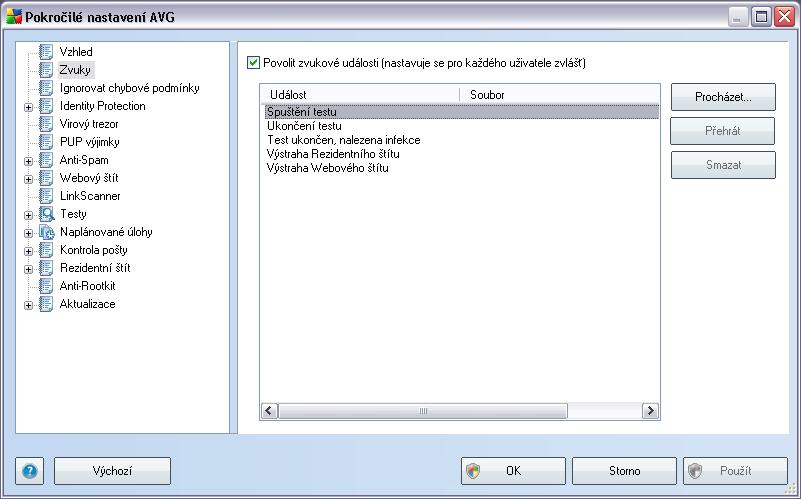Click the magnifier icon beside Testy

click(x=46, y=213)
